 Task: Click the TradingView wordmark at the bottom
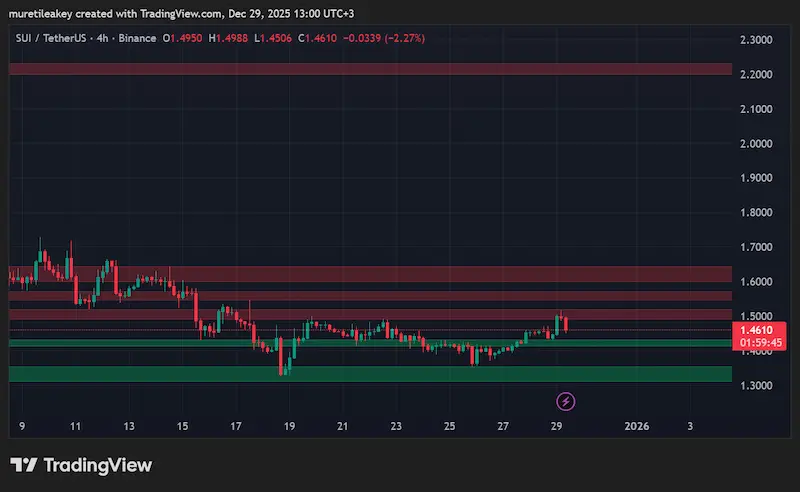pos(97,465)
